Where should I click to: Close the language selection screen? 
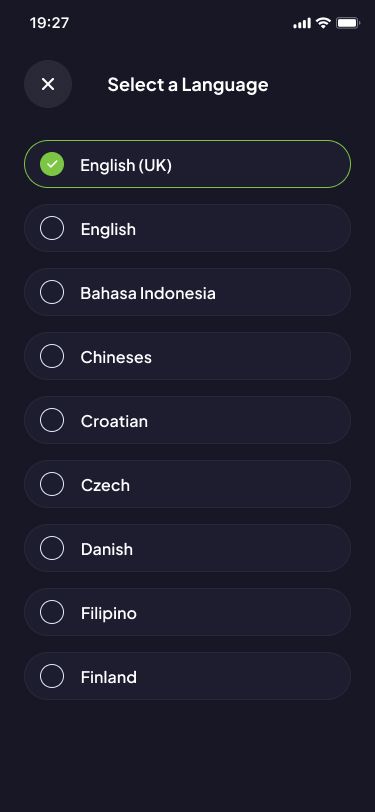click(48, 84)
